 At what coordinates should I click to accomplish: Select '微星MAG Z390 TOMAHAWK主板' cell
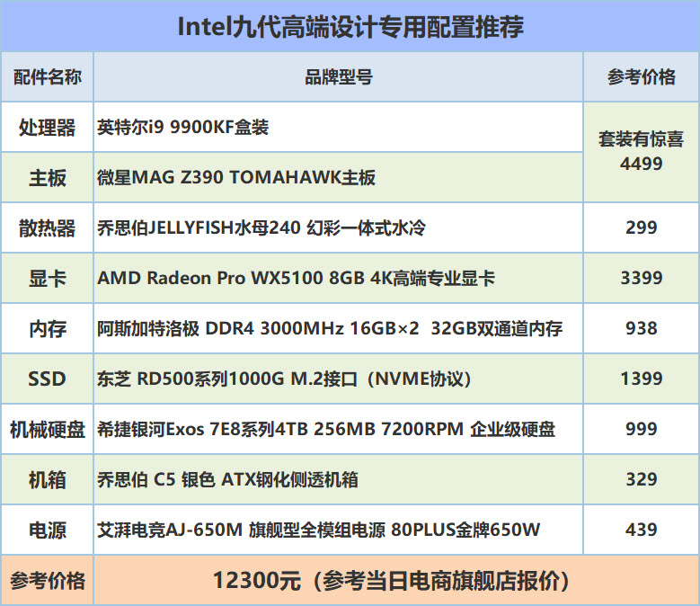(x=339, y=177)
